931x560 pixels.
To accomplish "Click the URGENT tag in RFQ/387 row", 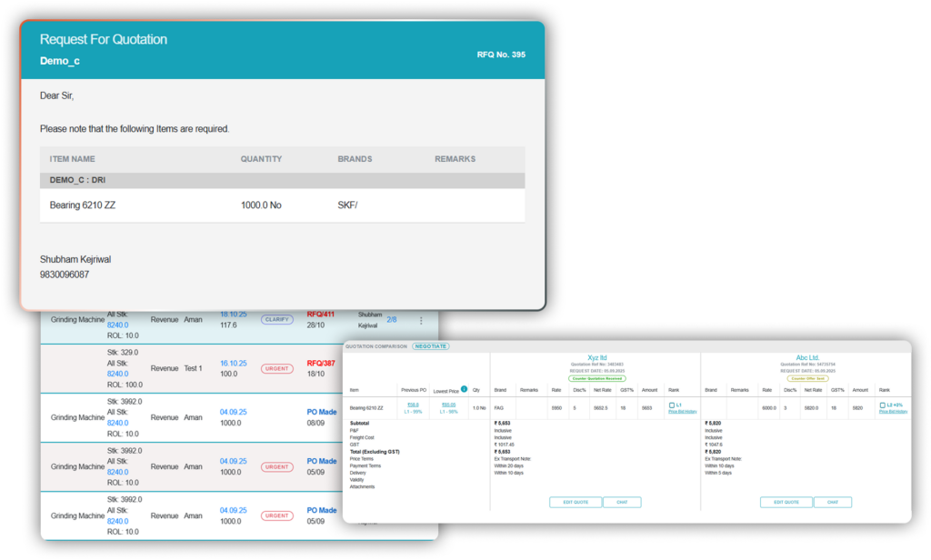I will (x=277, y=368).
